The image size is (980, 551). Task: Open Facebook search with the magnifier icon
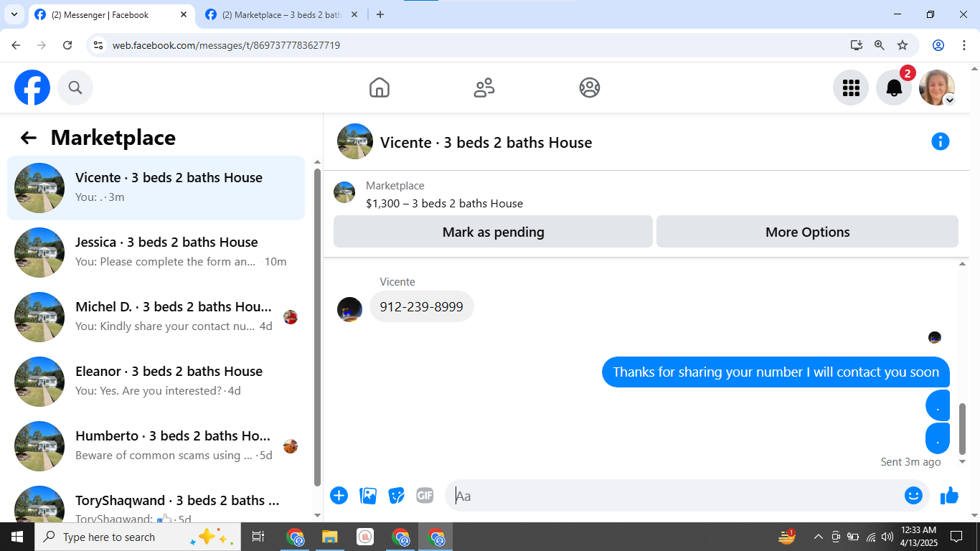point(75,88)
